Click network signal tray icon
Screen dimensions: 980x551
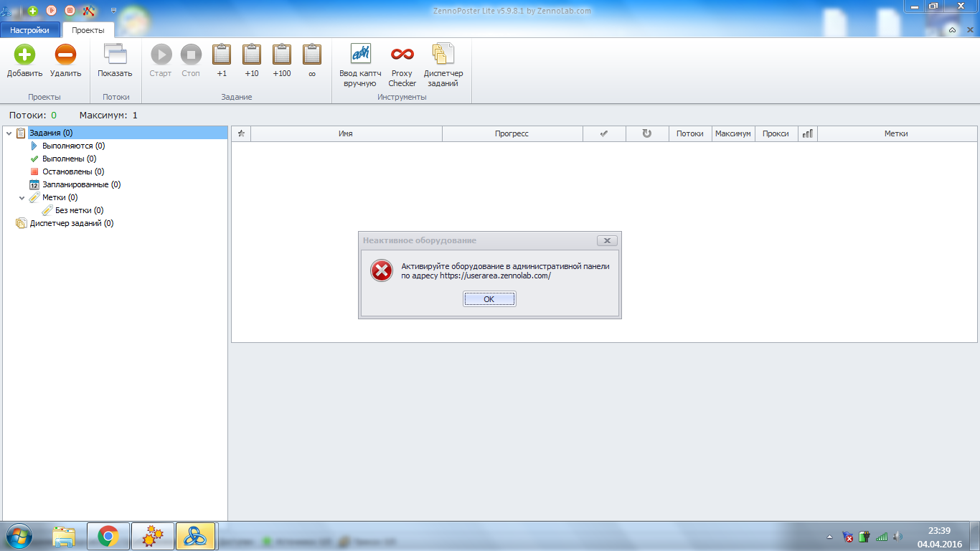pyautogui.click(x=882, y=537)
